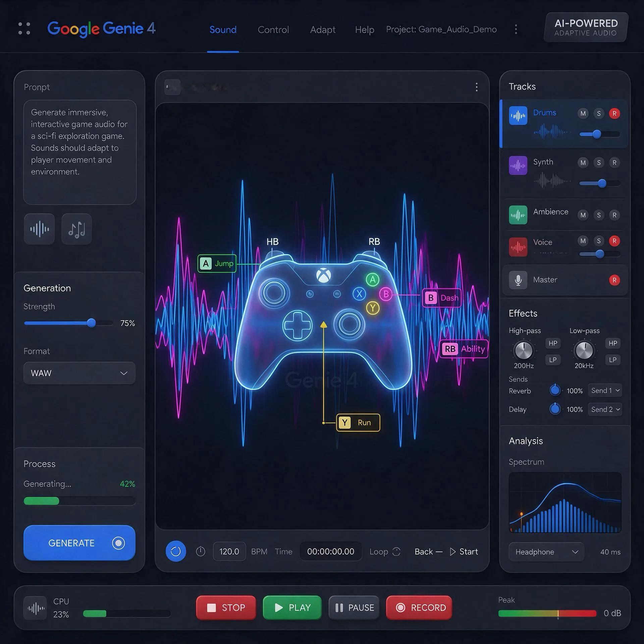Click the PAUSE button

[x=354, y=607]
